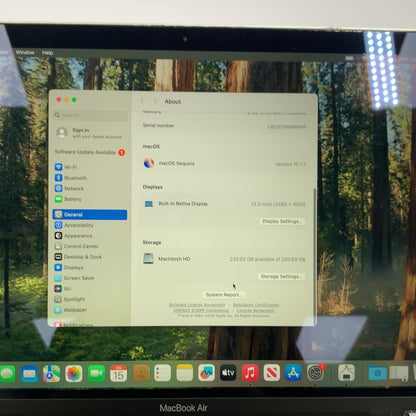Open Accessibility settings in the sidebar
Image resolution: width=416 pixels, height=416 pixels.
coord(74,225)
